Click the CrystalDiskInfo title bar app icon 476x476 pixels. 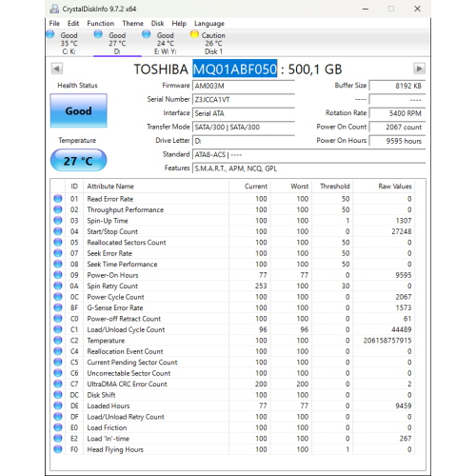click(x=54, y=9)
